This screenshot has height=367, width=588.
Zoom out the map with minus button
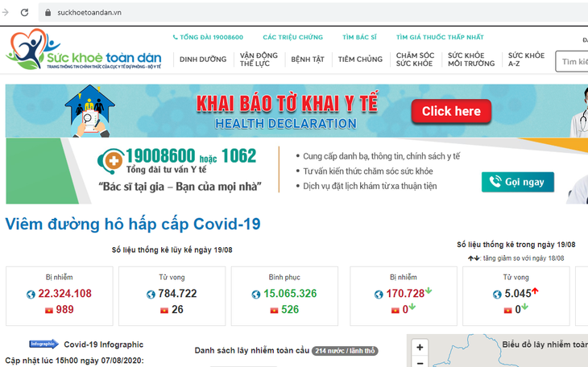[x=420, y=362]
